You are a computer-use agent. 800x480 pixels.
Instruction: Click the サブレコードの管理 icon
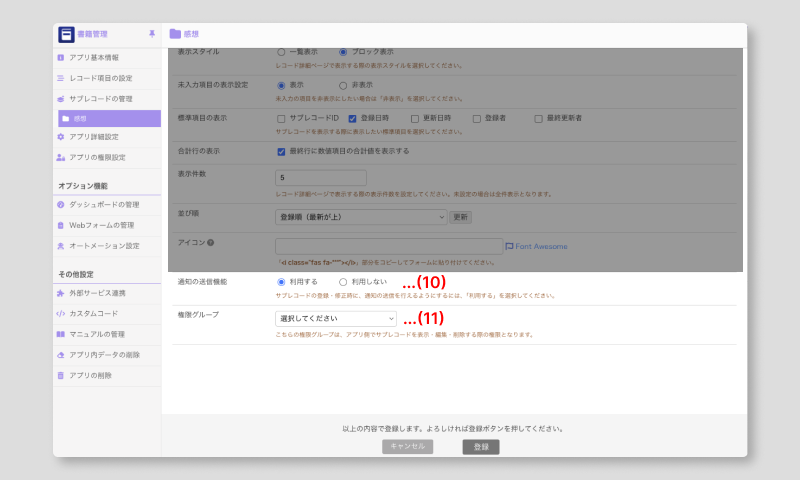coord(61,98)
